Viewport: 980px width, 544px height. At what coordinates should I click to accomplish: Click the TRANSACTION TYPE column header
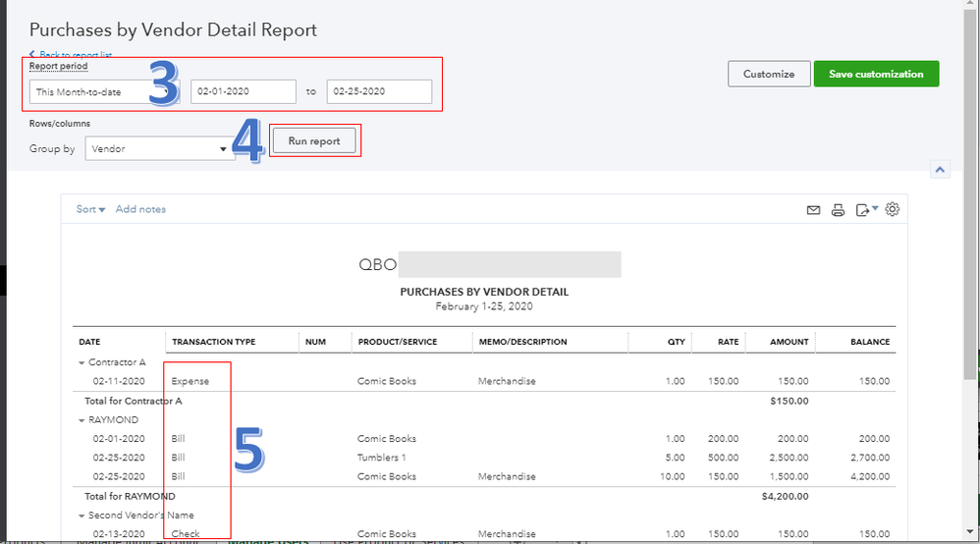click(213, 342)
